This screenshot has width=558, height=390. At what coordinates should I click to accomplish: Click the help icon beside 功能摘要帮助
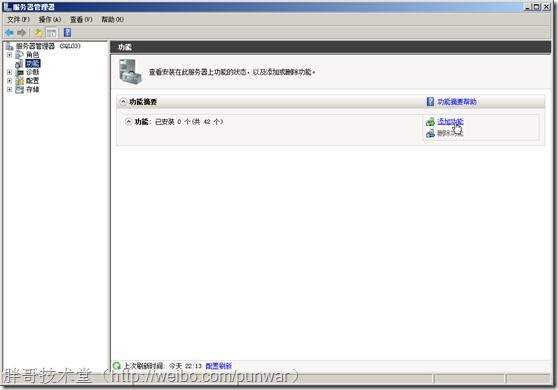point(430,102)
